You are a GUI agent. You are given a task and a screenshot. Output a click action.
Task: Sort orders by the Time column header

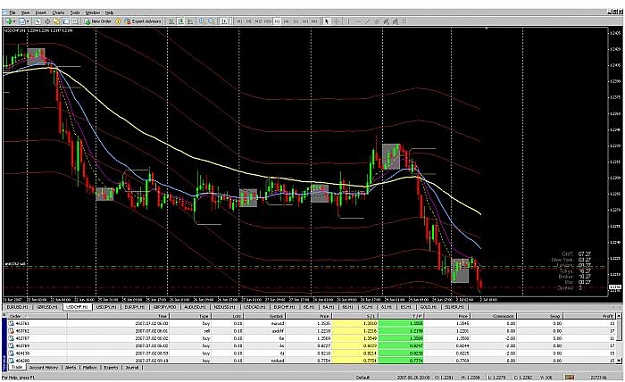pos(118,316)
